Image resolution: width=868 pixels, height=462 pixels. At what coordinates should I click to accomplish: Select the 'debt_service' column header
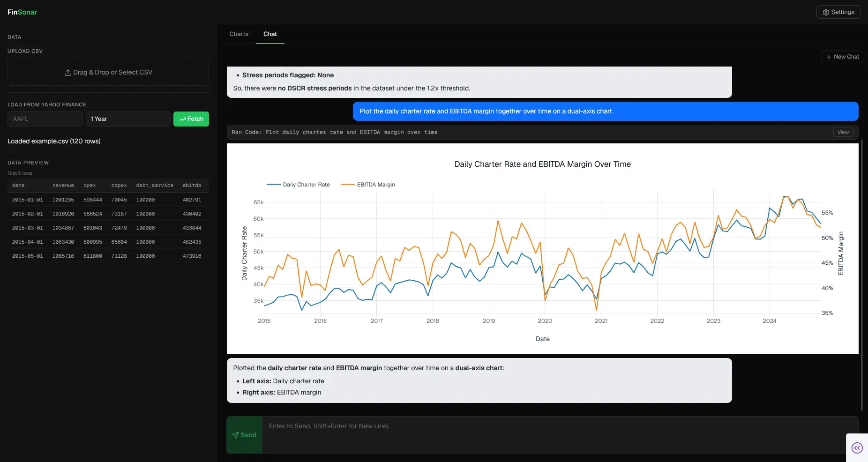point(155,186)
